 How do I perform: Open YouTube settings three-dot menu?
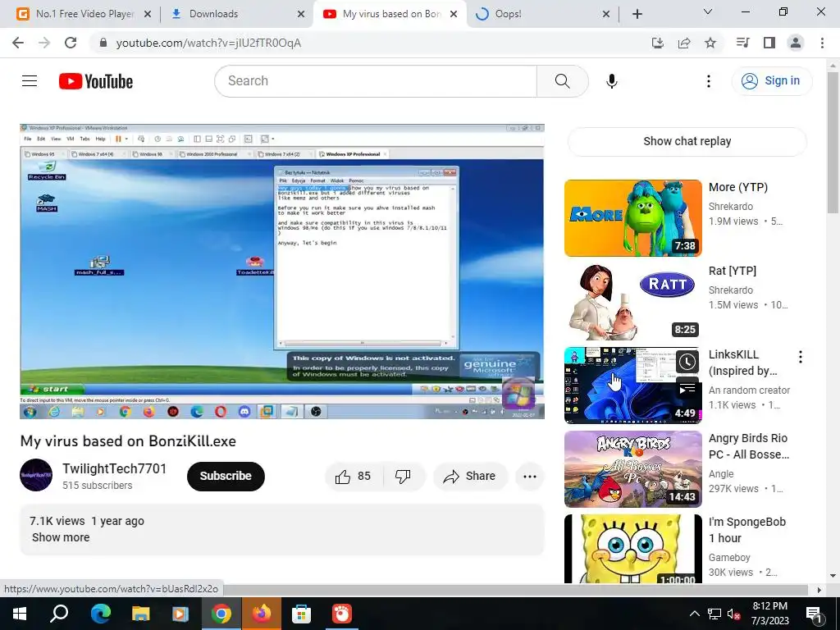pyautogui.click(x=708, y=81)
